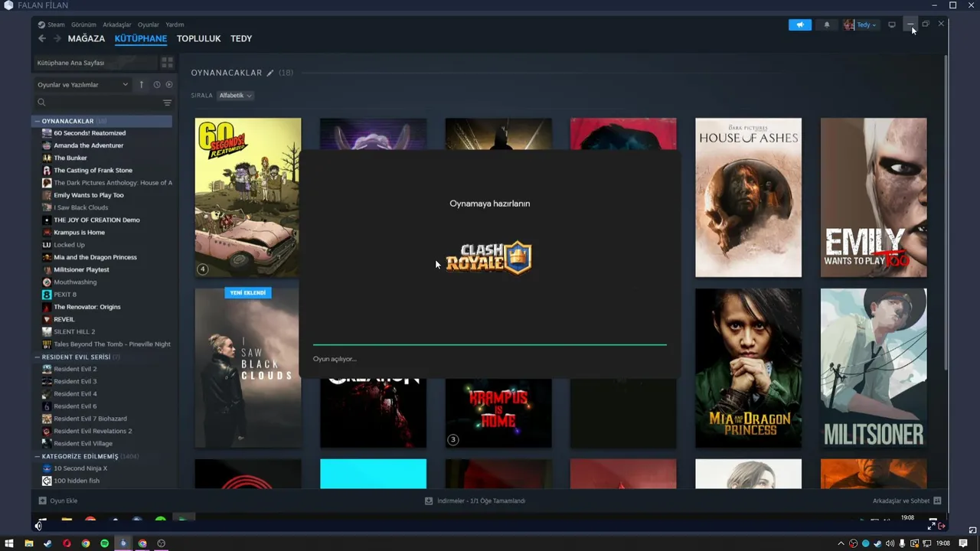Collapse the KATEGORİZE EDİLMEMİŞ category

37,456
